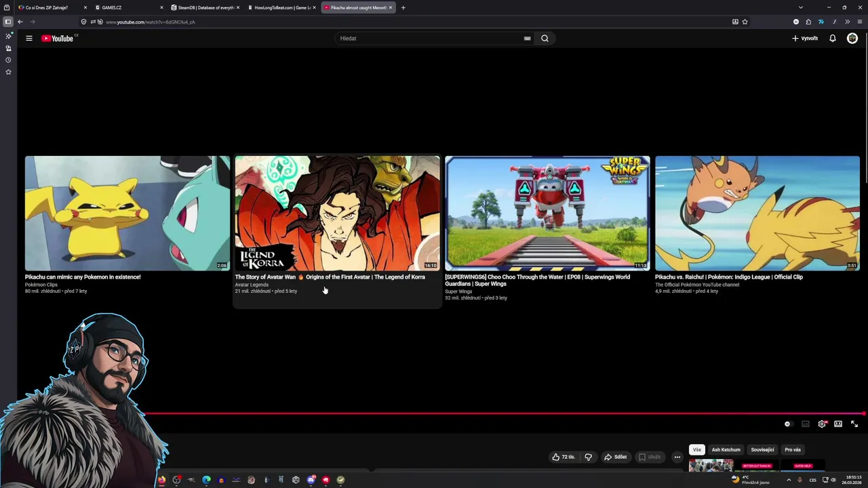Open the taskbar volume speaker icon
Viewport: 868px width, 488px height.
tap(833, 480)
